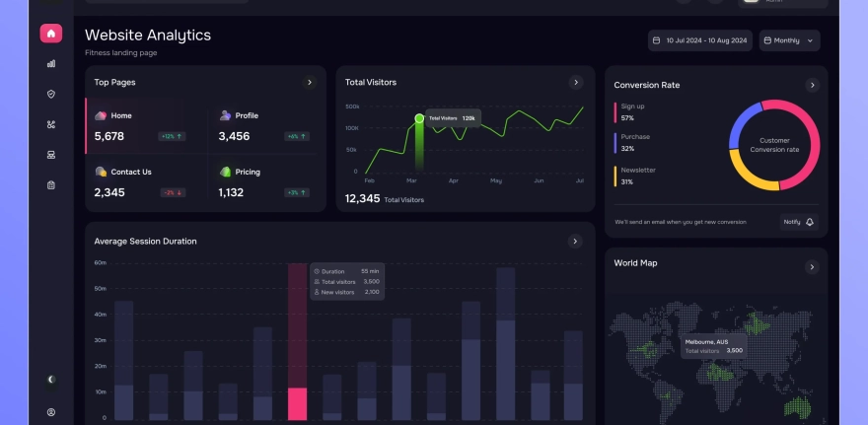Select the Pricing page stats tile
Viewport: 868px width, 425px height.
(265, 182)
